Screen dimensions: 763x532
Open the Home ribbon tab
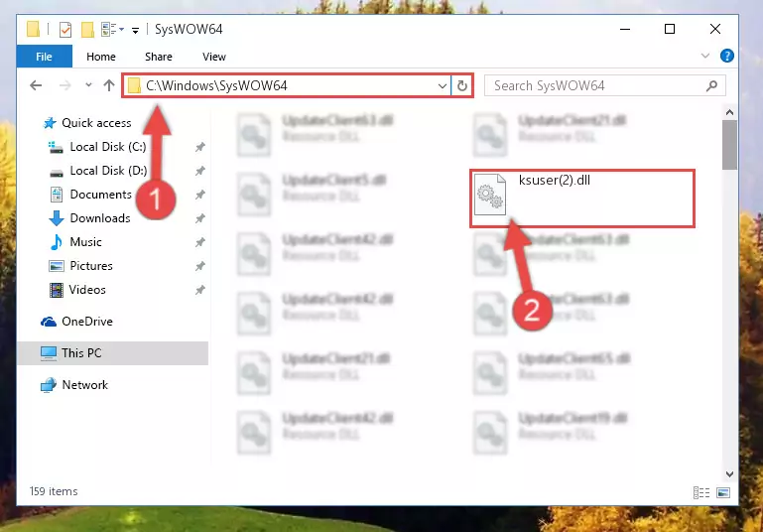[101, 57]
